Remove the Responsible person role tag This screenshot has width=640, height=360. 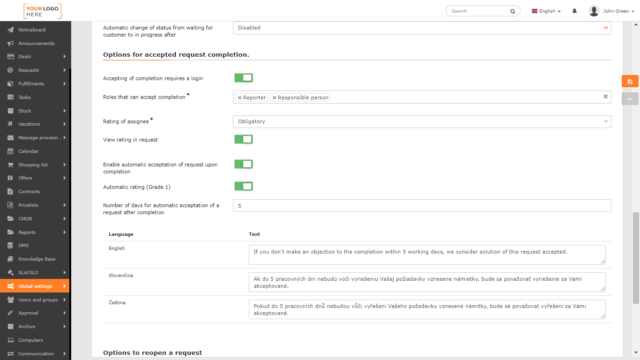click(274, 98)
